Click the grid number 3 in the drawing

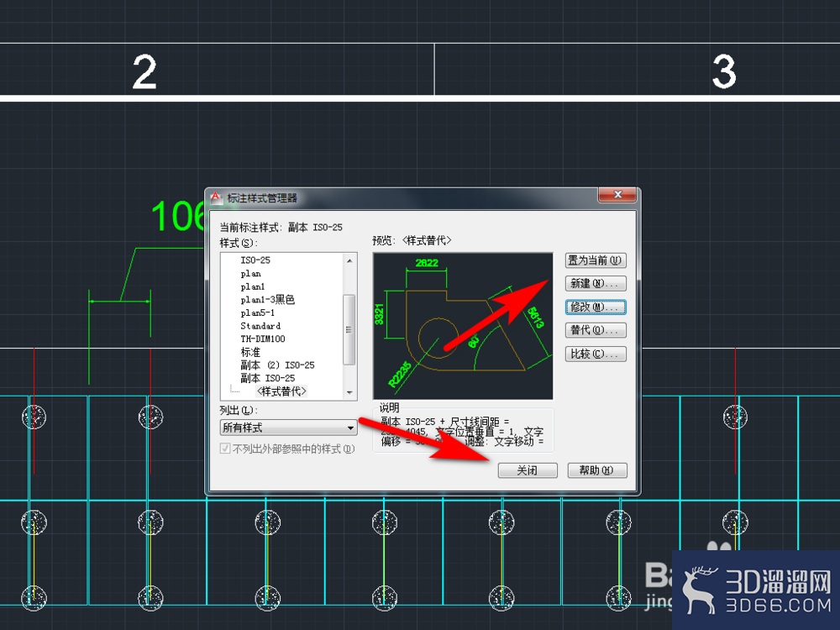pos(724,71)
